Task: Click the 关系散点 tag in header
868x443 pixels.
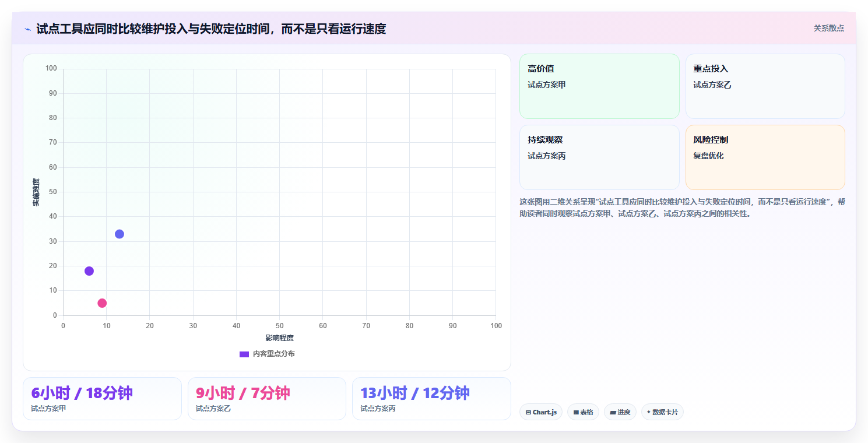Action: coord(828,28)
